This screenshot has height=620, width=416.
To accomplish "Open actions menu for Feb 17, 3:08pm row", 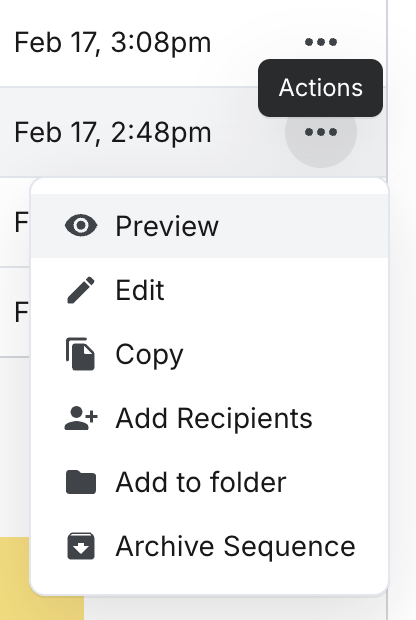I will [x=321, y=42].
